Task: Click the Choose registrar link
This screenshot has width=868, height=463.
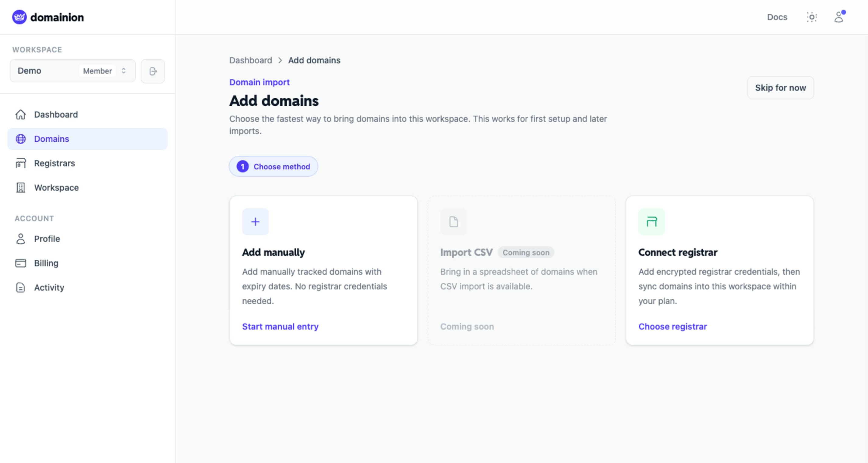Action: (672, 327)
